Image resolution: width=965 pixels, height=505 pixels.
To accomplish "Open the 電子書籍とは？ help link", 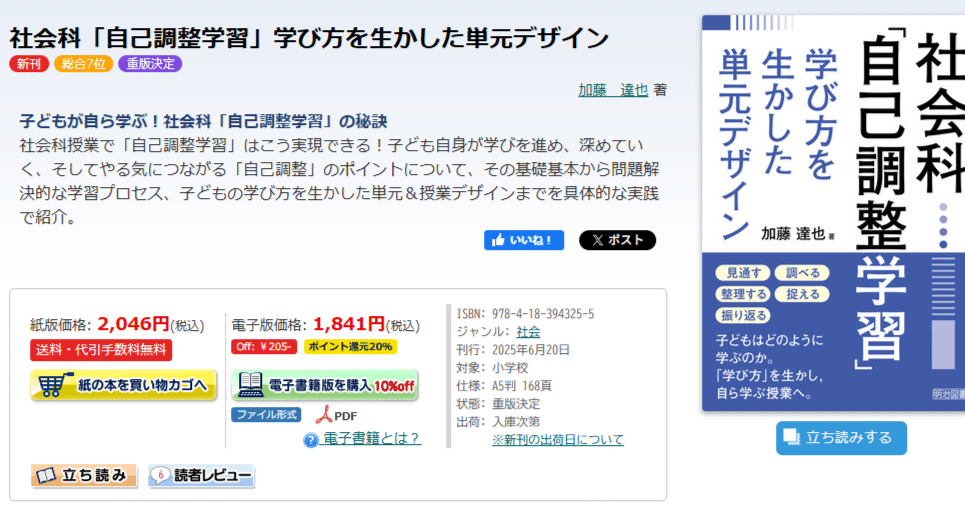I will coord(372,439).
